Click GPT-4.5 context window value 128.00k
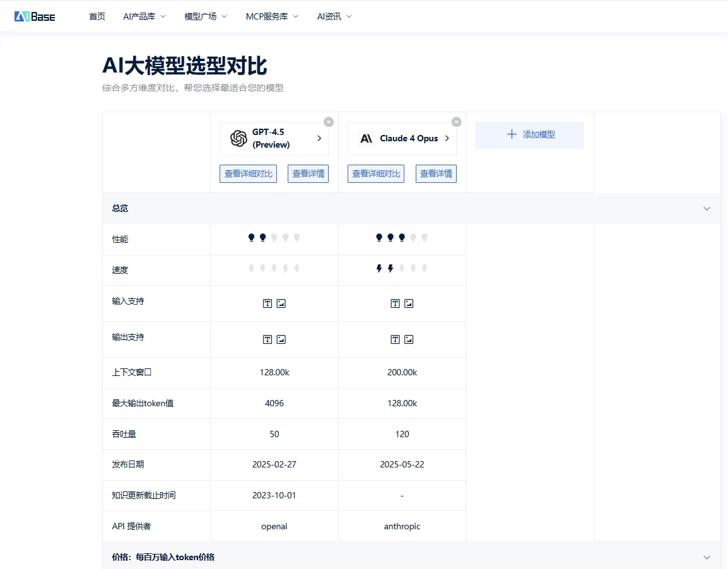 pos(274,372)
